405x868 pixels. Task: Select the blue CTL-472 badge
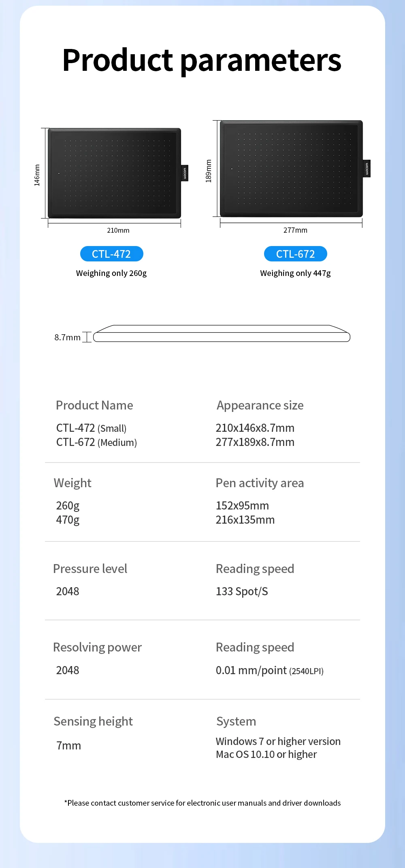coord(111,254)
